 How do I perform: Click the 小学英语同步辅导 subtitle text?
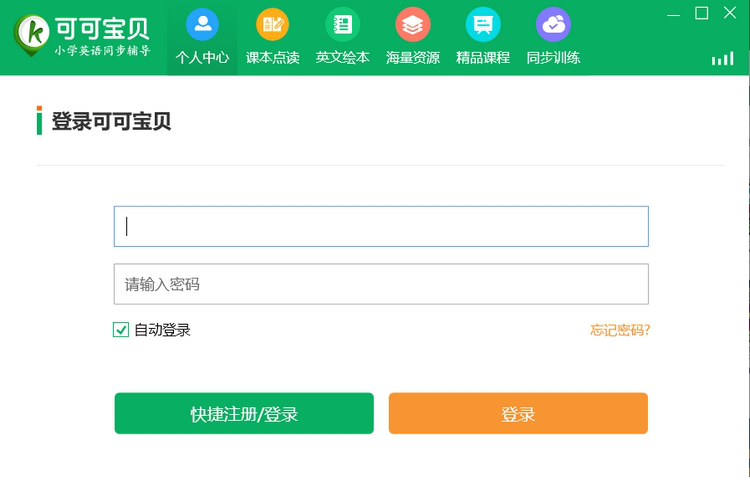coord(102,51)
